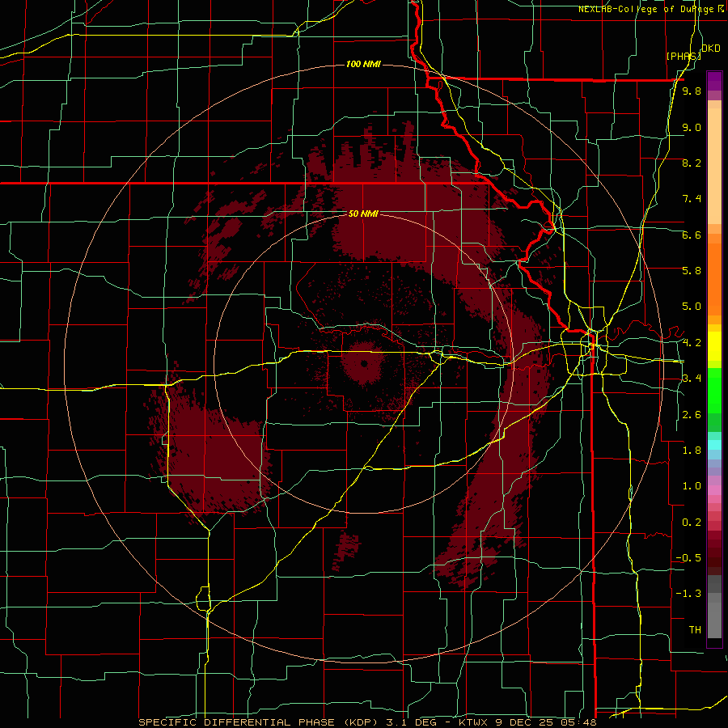The height and width of the screenshot is (728, 728).
Task: Select the 7.4 value on the color scale
Action: 692,199
